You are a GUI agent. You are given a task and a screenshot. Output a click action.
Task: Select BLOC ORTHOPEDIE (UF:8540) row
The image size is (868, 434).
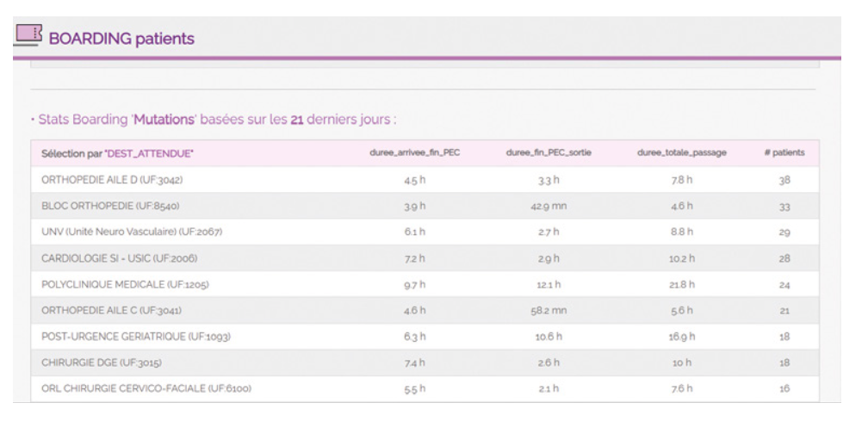[x=110, y=206]
